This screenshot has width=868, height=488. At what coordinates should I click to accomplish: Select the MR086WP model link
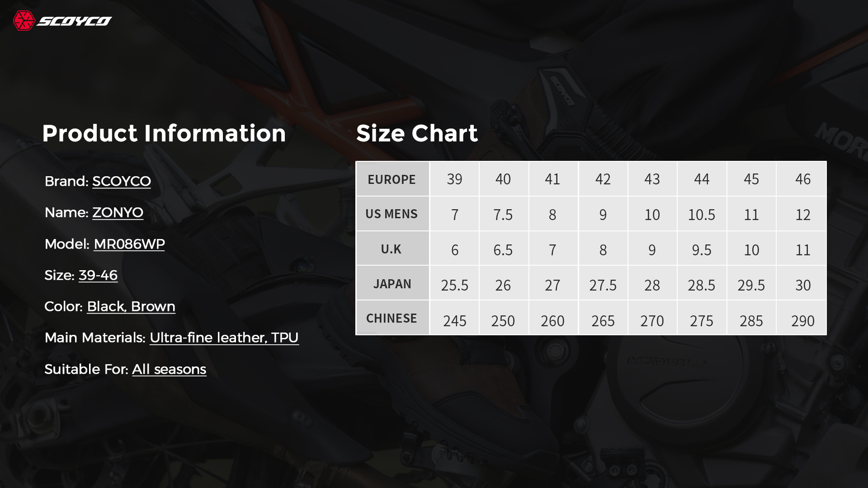tap(129, 244)
